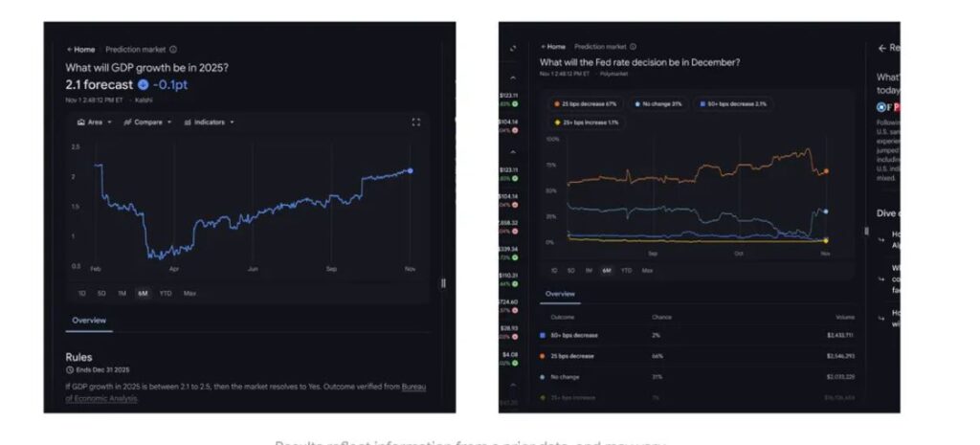980x445 pixels.
Task: Click the blue forecast icon beside 2.1
Action: pyautogui.click(x=144, y=84)
